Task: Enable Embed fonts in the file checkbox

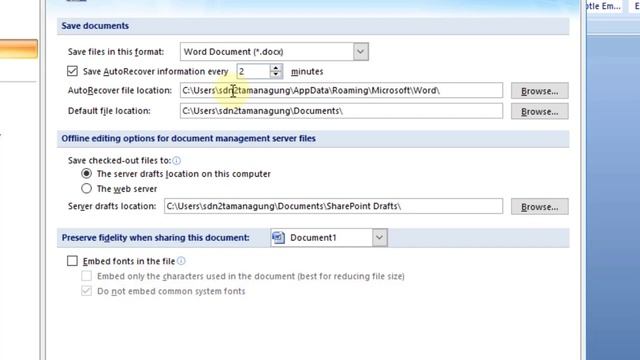Action: [x=72, y=261]
